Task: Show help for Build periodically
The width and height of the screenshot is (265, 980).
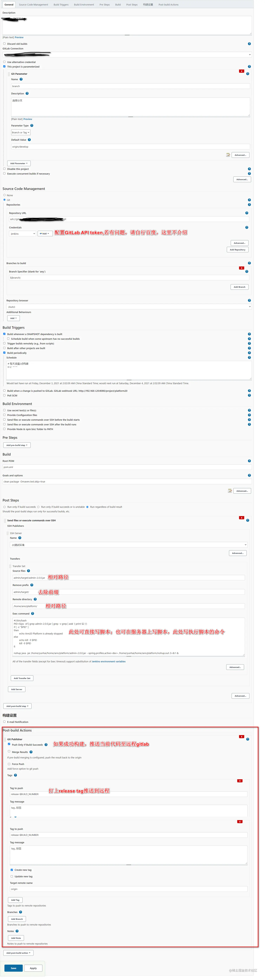Action: (249, 353)
